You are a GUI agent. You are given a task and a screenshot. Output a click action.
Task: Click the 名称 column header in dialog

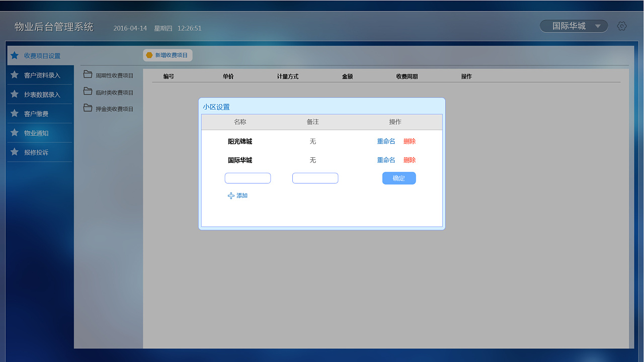(x=240, y=122)
